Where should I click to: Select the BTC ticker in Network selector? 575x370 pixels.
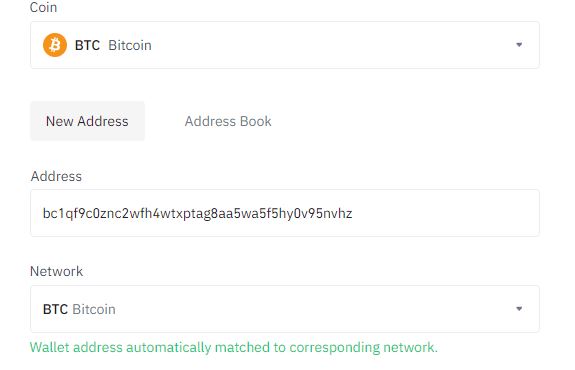pyautogui.click(x=55, y=309)
